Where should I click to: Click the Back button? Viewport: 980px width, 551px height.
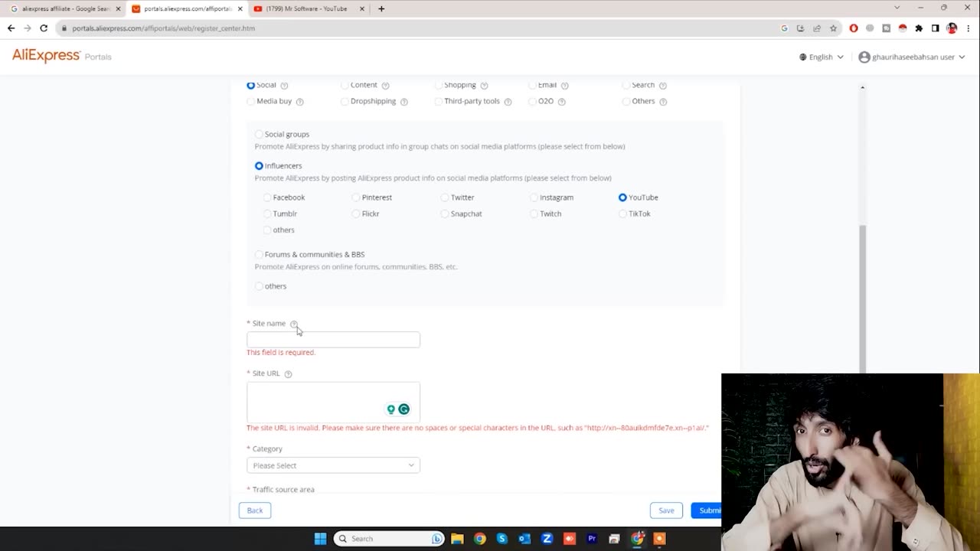click(255, 510)
